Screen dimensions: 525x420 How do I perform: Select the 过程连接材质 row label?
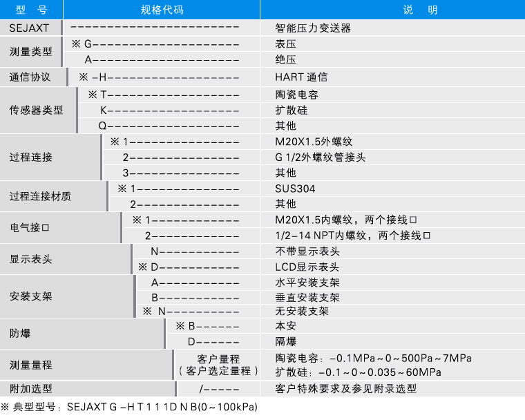pos(40,196)
